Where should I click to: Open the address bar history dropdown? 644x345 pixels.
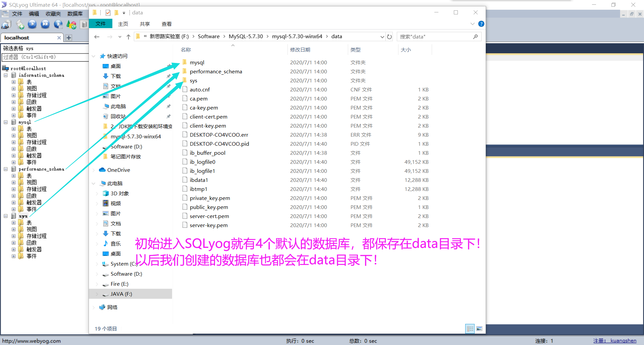[x=382, y=37]
